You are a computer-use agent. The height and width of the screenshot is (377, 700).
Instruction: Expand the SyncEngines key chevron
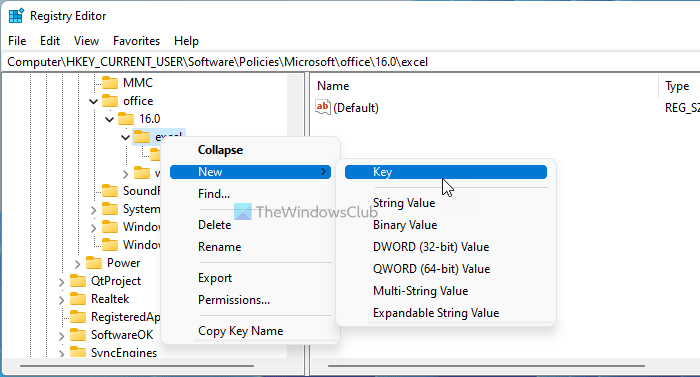(61, 353)
